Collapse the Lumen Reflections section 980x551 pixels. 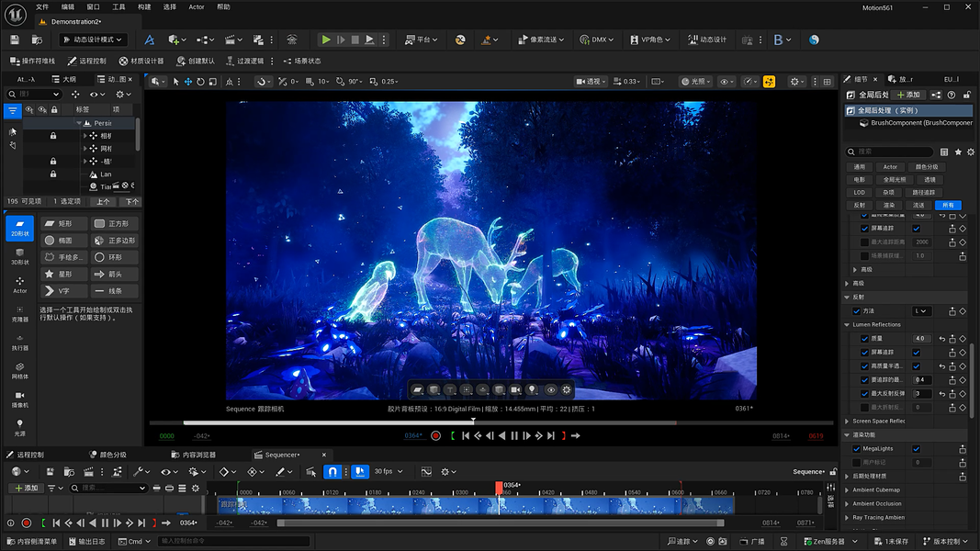847,325
